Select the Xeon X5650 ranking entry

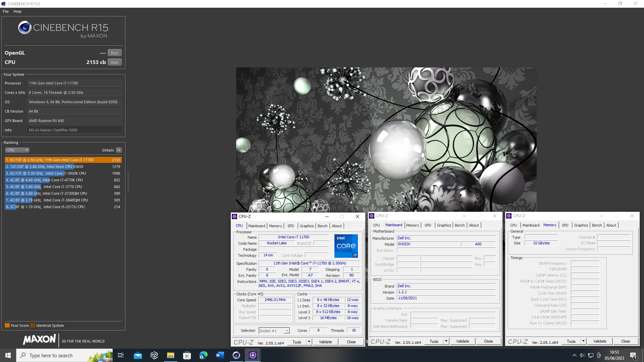tap(63, 167)
